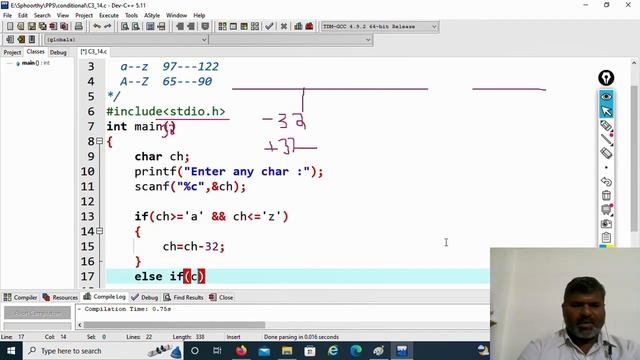
Task: Click the X Stop Execution icon
Action: 284,27
